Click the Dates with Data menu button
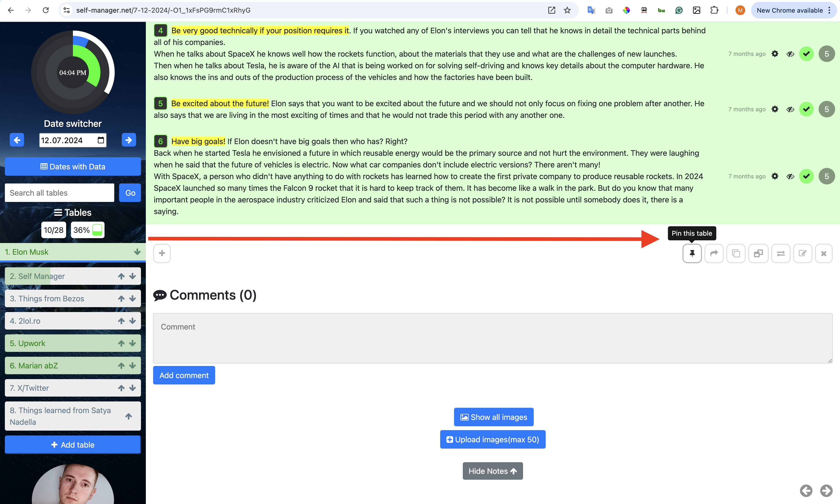Screen dimensions: 840x504 [72, 166]
